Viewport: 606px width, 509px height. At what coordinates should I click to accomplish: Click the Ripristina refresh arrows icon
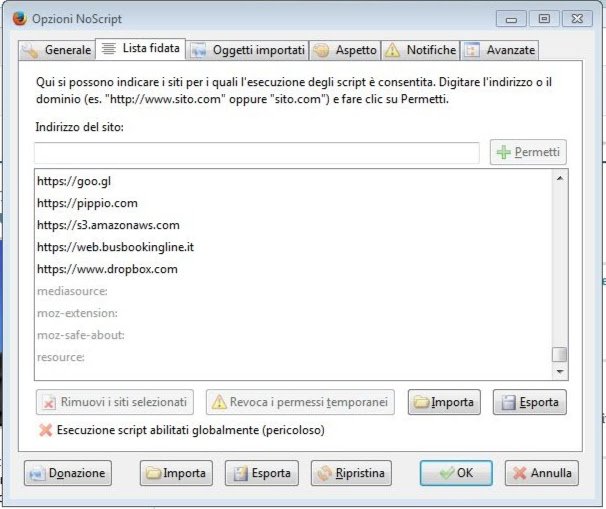[x=325, y=473]
